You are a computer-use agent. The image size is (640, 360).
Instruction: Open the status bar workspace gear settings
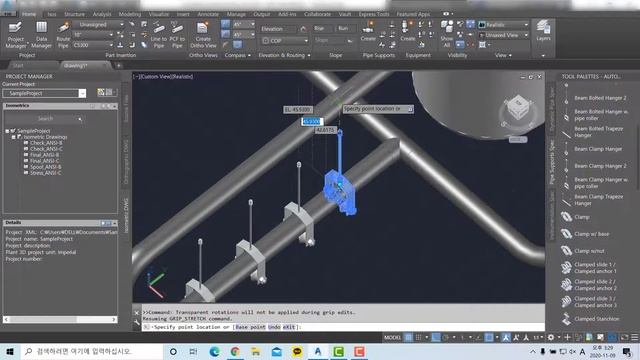[x=551, y=337]
